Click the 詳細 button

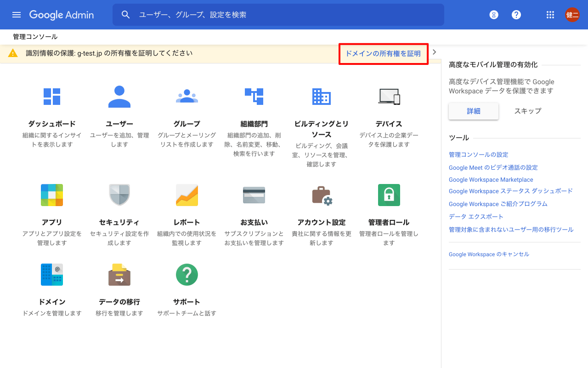click(474, 111)
